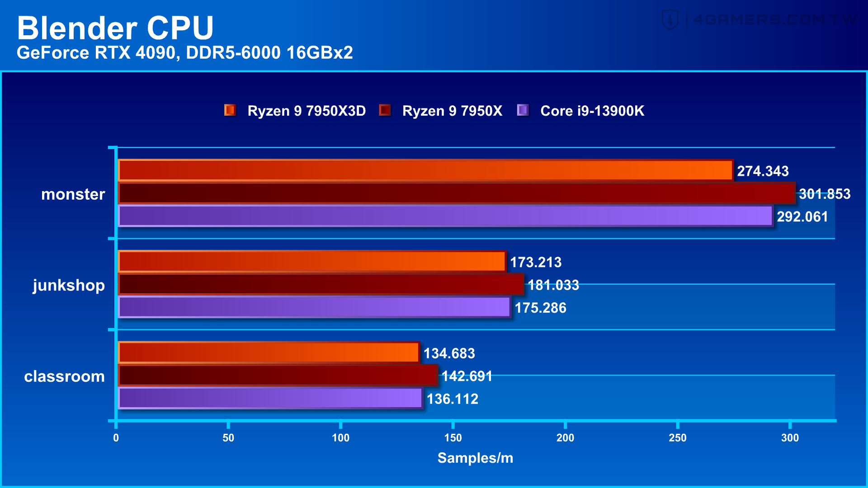Click the x-axis tick label '0'
The height and width of the screenshot is (488, 868).
pos(116,438)
